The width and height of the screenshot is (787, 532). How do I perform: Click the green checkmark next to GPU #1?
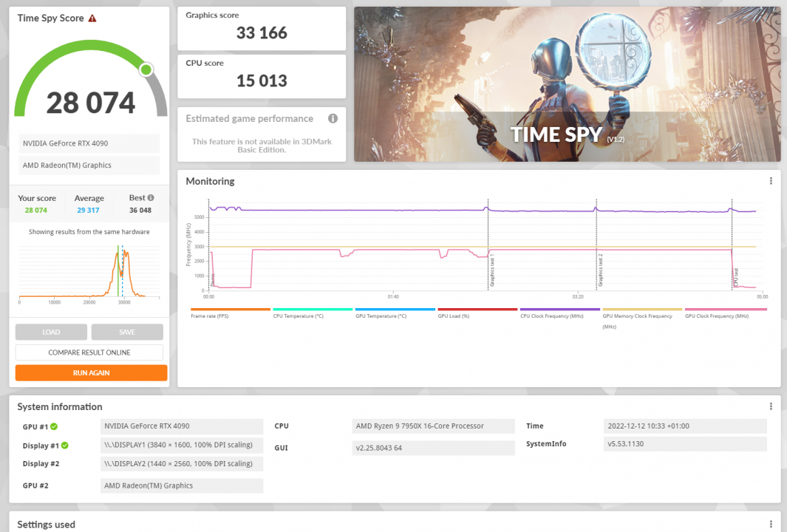[x=55, y=426]
